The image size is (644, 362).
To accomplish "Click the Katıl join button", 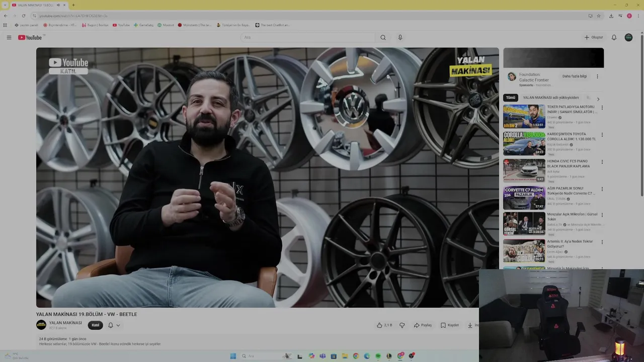I will coord(96,325).
